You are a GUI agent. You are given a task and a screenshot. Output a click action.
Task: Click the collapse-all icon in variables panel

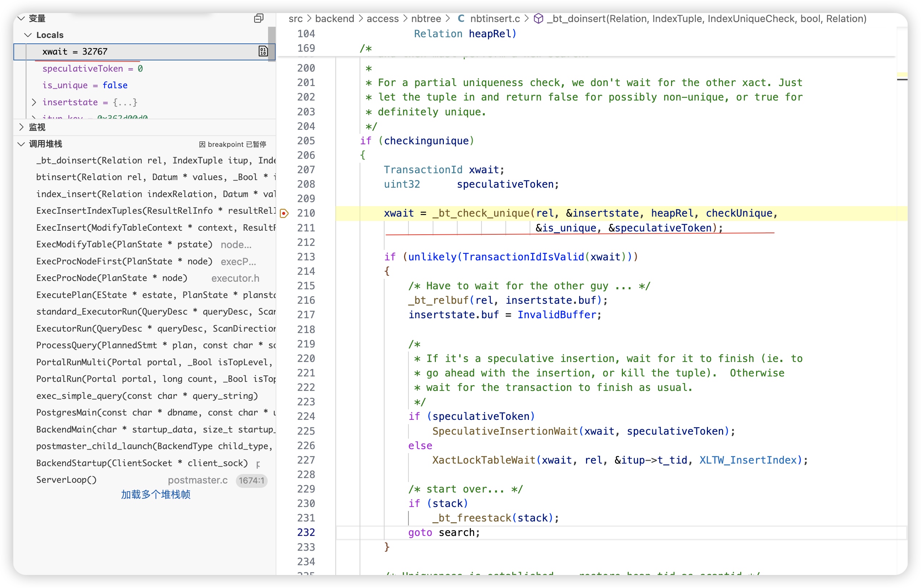pyautogui.click(x=259, y=18)
